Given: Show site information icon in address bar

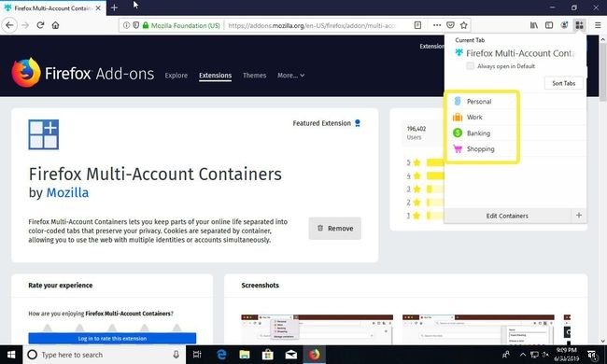Looking at the screenshot, I should coord(126,25).
